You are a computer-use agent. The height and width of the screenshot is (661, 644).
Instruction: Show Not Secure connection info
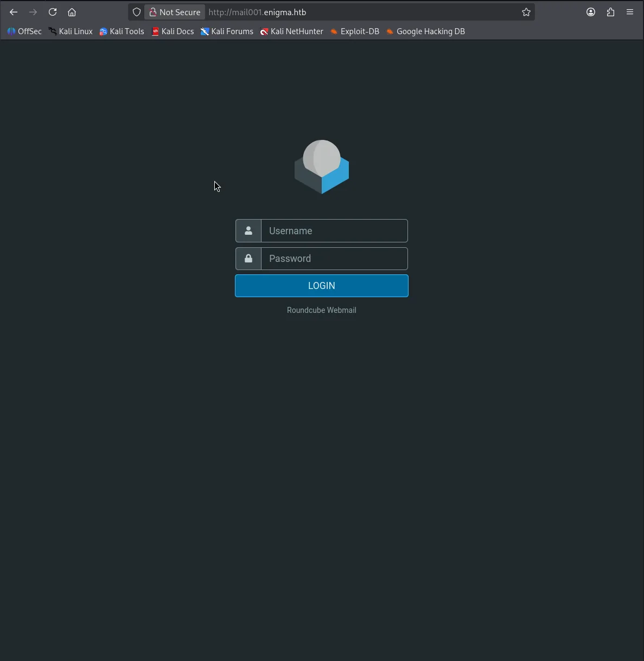click(x=175, y=12)
